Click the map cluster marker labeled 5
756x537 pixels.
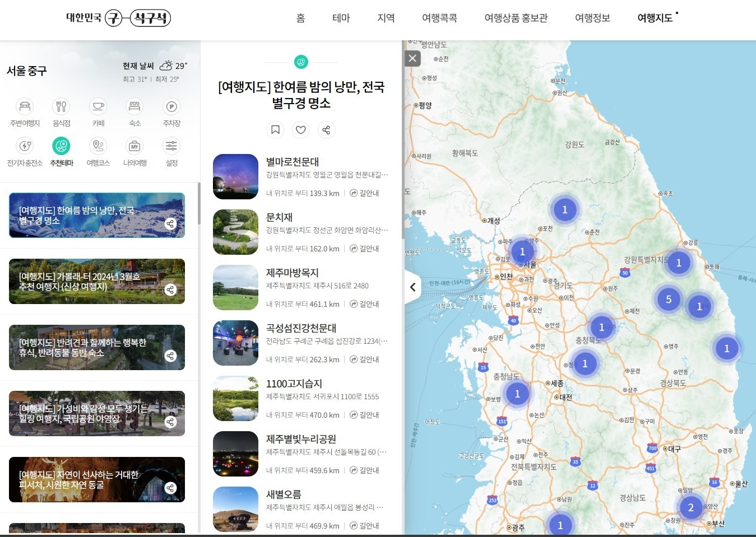[x=668, y=300]
